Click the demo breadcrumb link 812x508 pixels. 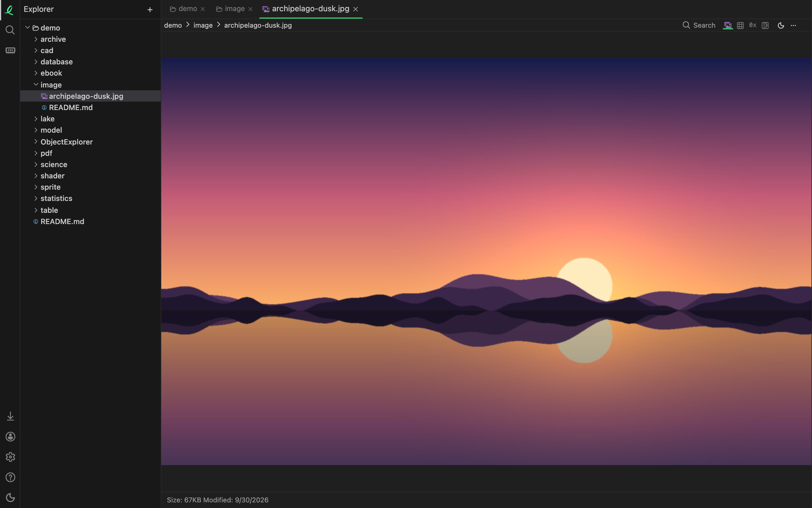point(173,25)
